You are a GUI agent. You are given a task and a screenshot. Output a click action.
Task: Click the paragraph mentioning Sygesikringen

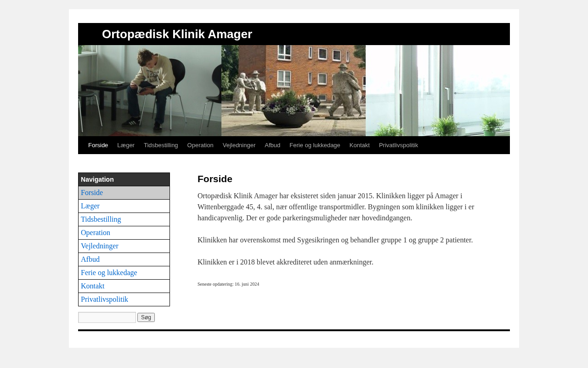(335, 240)
